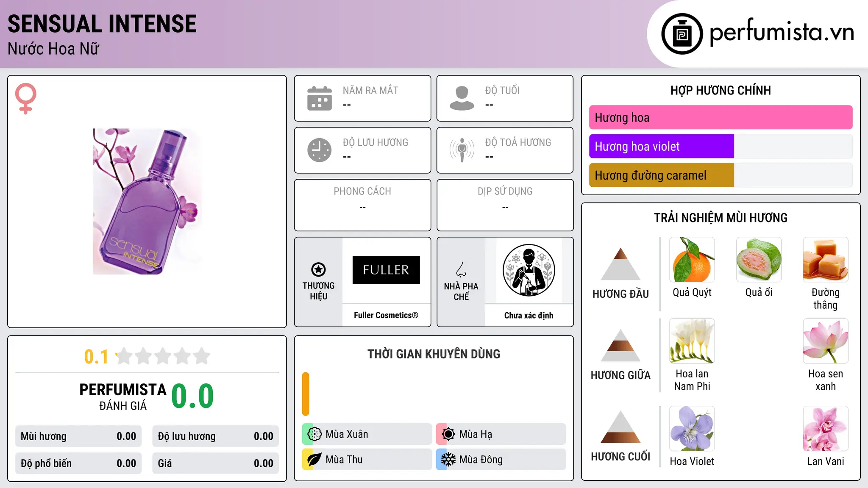Click the Perfumista đánh giá label
Viewport: 868px width, 488px height.
click(x=123, y=396)
